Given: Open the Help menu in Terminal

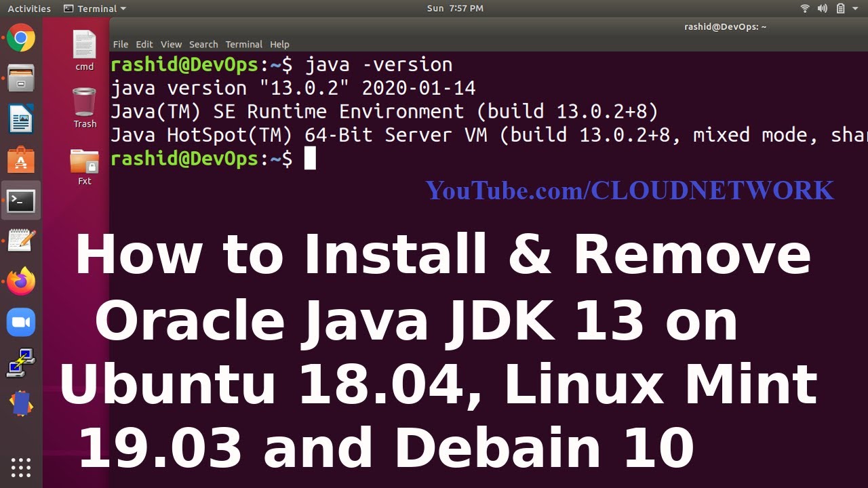Looking at the screenshot, I should tap(279, 44).
